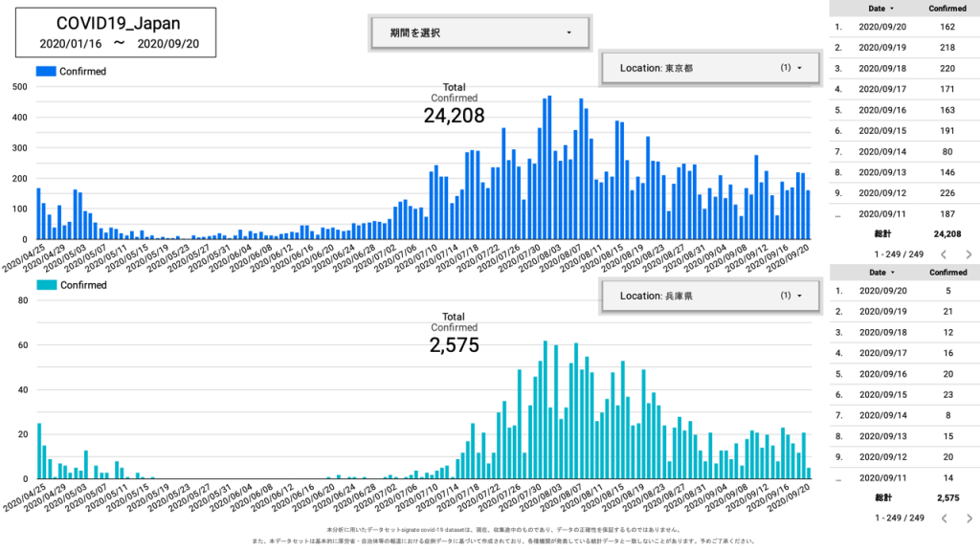Click Date sort arrow in Hyogo table header
This screenshot has width=980, height=551.
coord(893,273)
